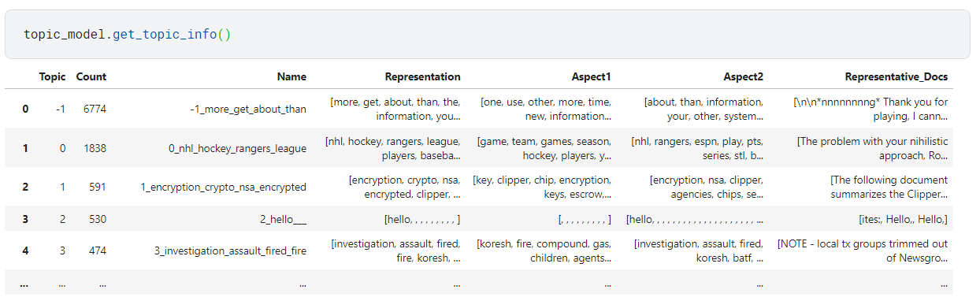Click the code cell with topic_model.get_topic_info()
980x297 pixels.
click(x=488, y=35)
